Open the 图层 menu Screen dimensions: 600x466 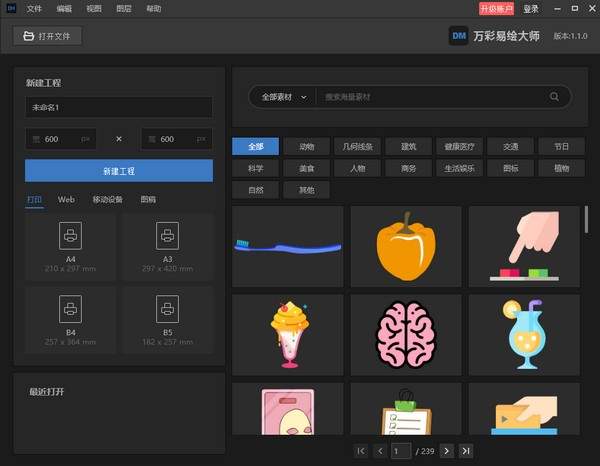pyautogui.click(x=123, y=9)
